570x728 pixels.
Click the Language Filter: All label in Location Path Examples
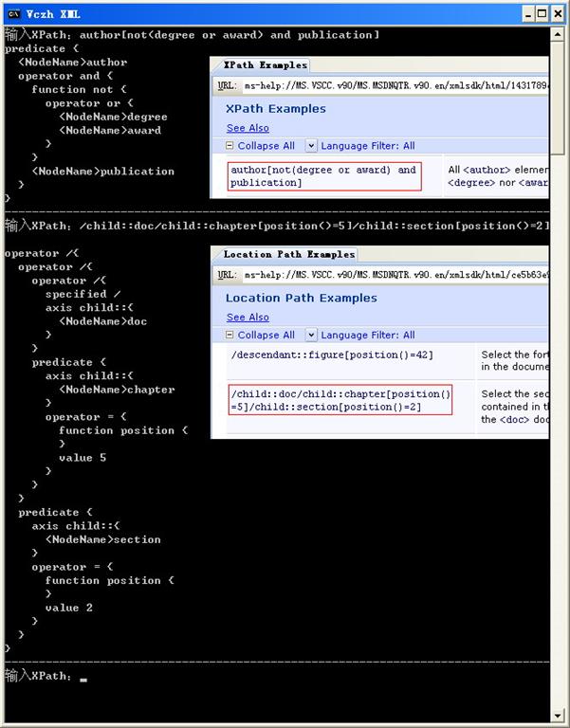pyautogui.click(x=368, y=335)
